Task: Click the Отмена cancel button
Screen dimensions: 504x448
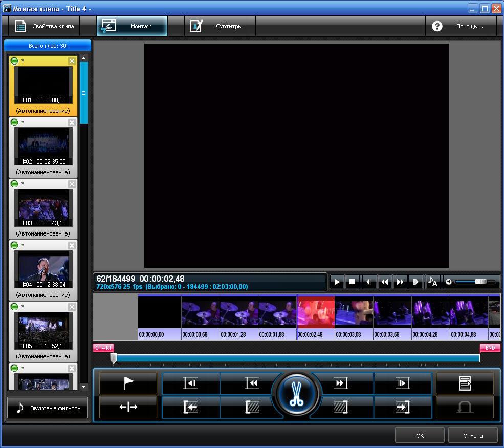Action: pyautogui.click(x=472, y=436)
